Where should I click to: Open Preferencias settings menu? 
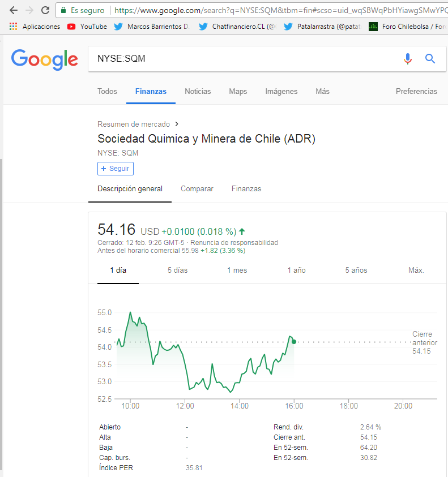(416, 91)
